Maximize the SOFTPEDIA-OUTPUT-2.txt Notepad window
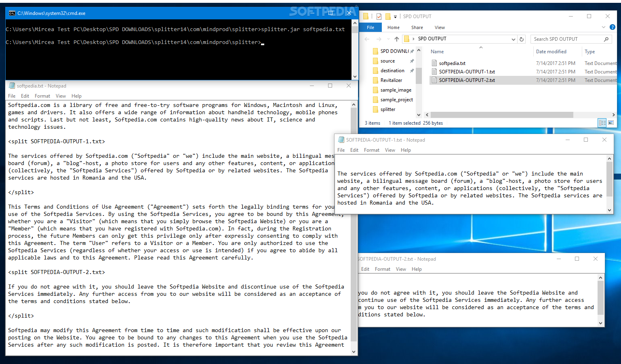 coord(577,259)
